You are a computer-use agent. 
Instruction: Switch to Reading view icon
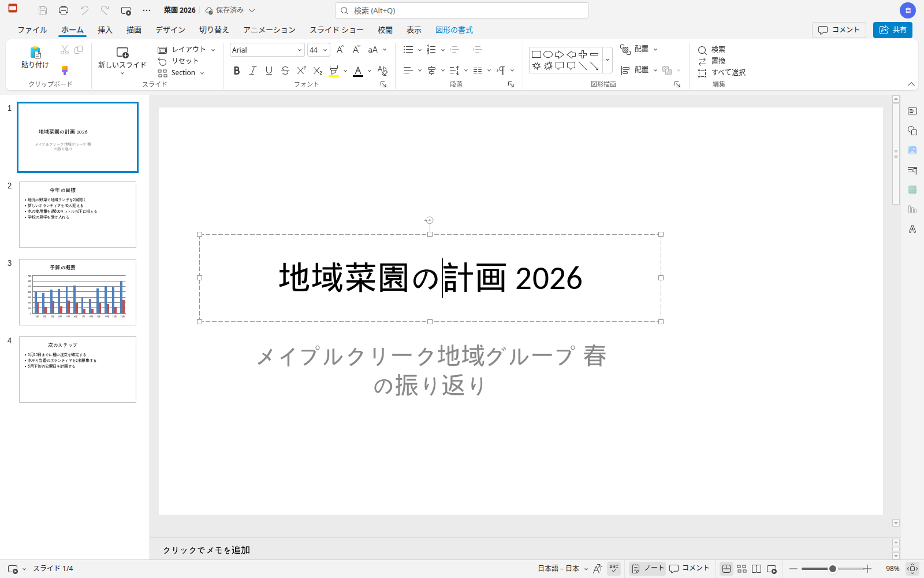point(757,569)
